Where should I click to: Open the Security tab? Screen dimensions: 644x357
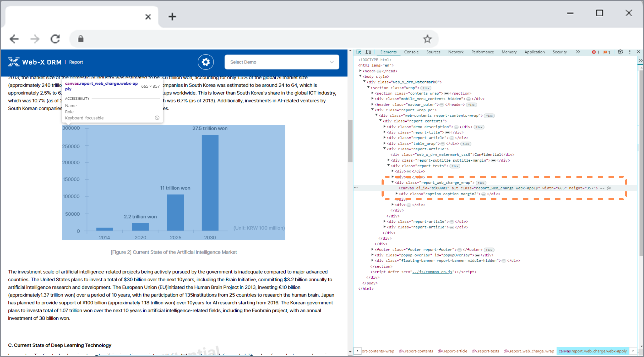click(559, 52)
